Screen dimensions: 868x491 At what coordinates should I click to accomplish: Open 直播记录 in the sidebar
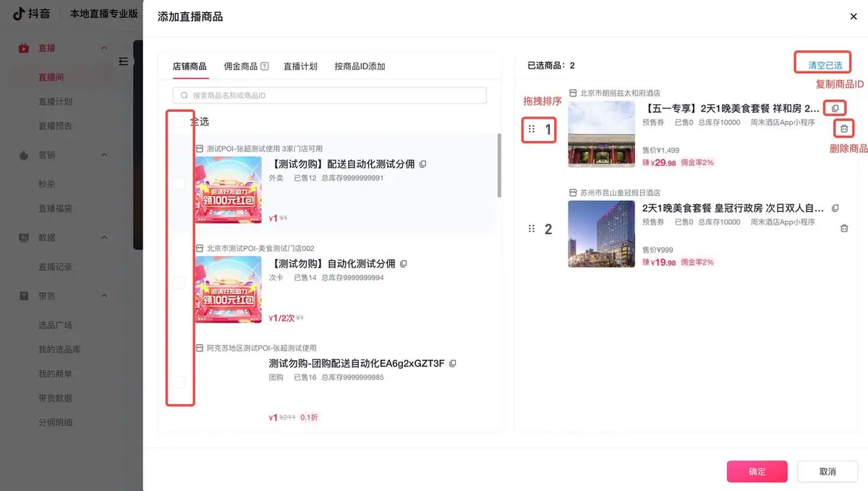point(56,267)
